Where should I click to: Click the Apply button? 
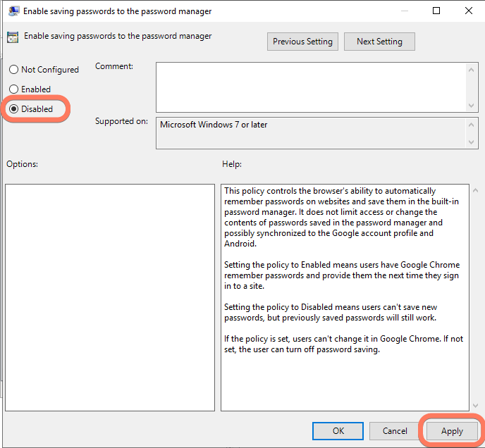tap(452, 430)
